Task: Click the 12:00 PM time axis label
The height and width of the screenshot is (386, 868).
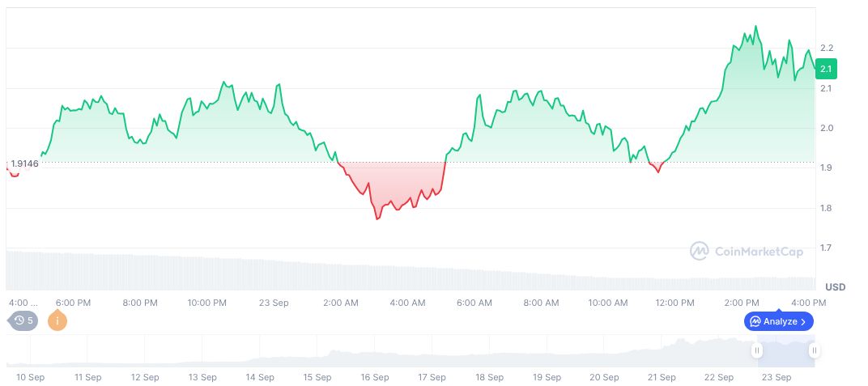Action: point(674,303)
